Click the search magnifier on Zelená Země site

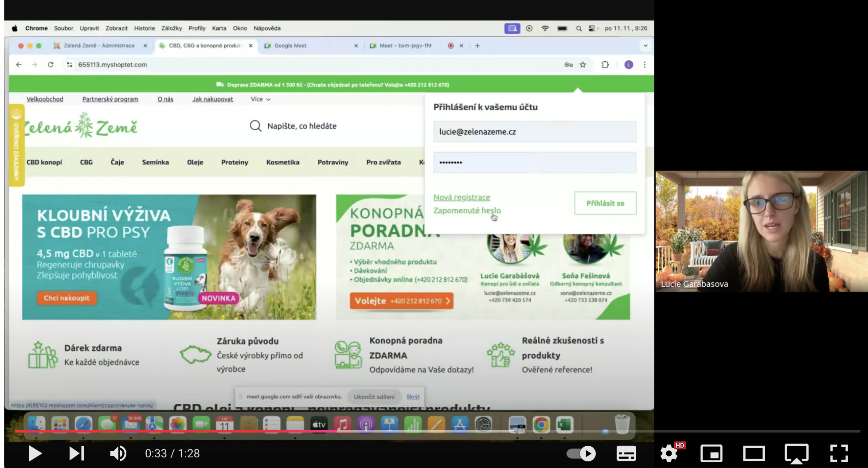tap(255, 126)
